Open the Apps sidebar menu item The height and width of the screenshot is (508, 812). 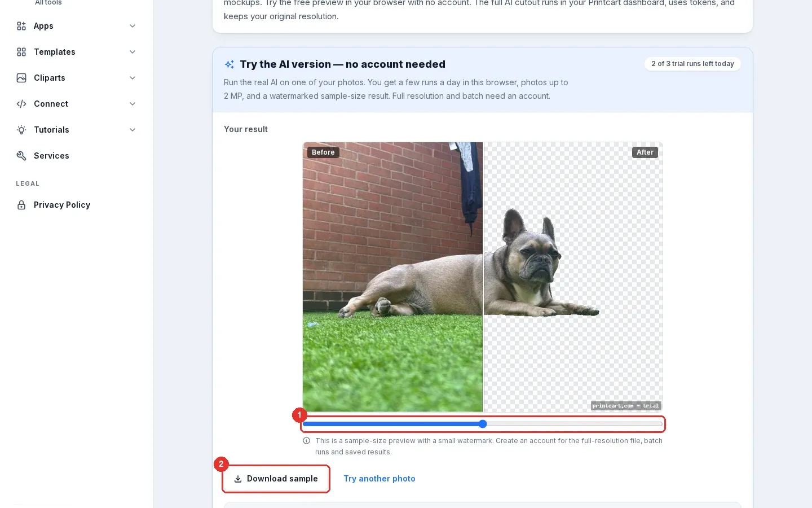tap(77, 26)
